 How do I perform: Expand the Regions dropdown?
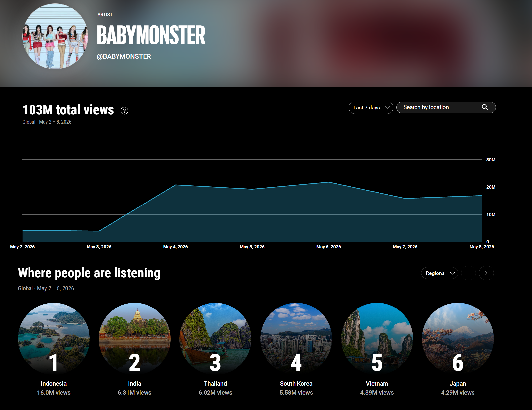coord(439,273)
